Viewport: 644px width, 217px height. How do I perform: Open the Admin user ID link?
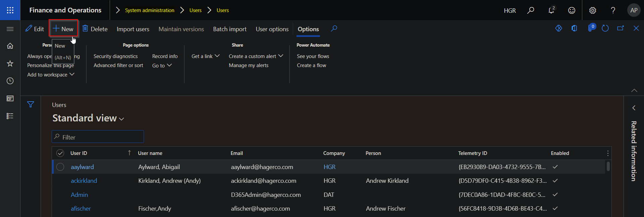(79, 195)
